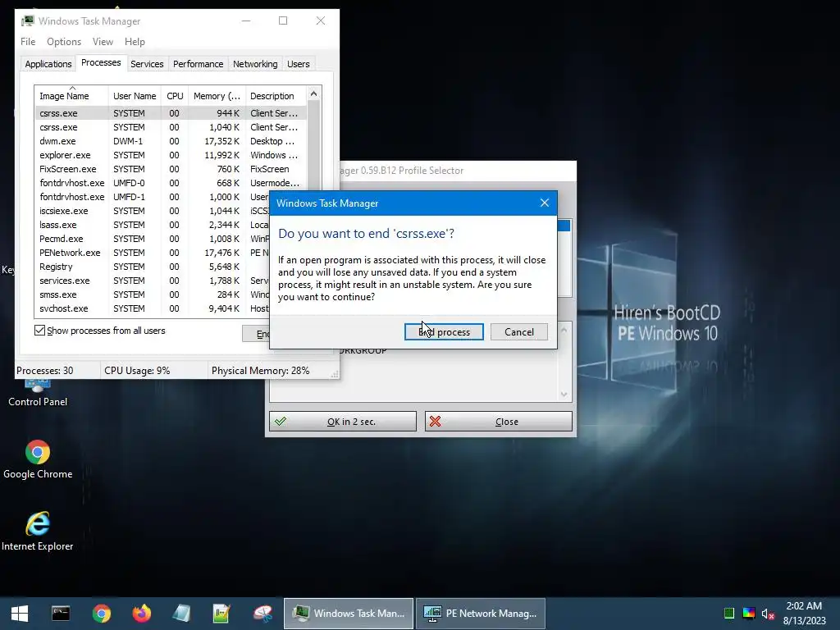This screenshot has width=840, height=630.
Task: Click Task Manager title bar icon
Action: tap(27, 21)
